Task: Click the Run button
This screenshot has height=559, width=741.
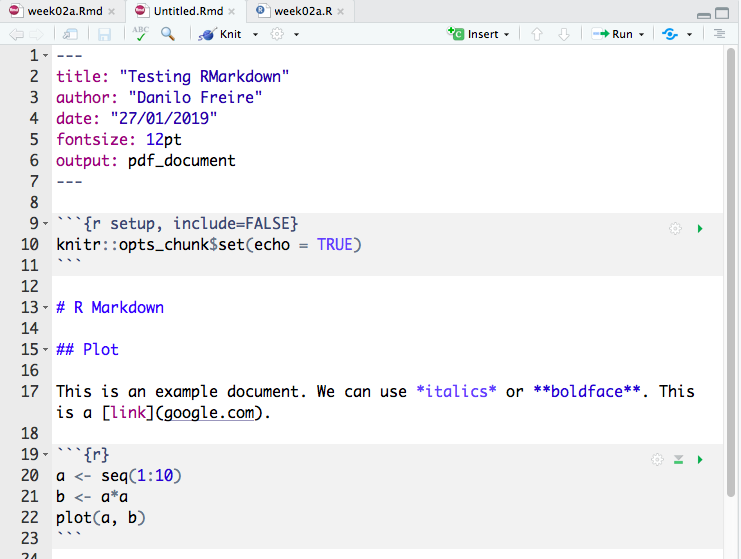Action: [612, 34]
